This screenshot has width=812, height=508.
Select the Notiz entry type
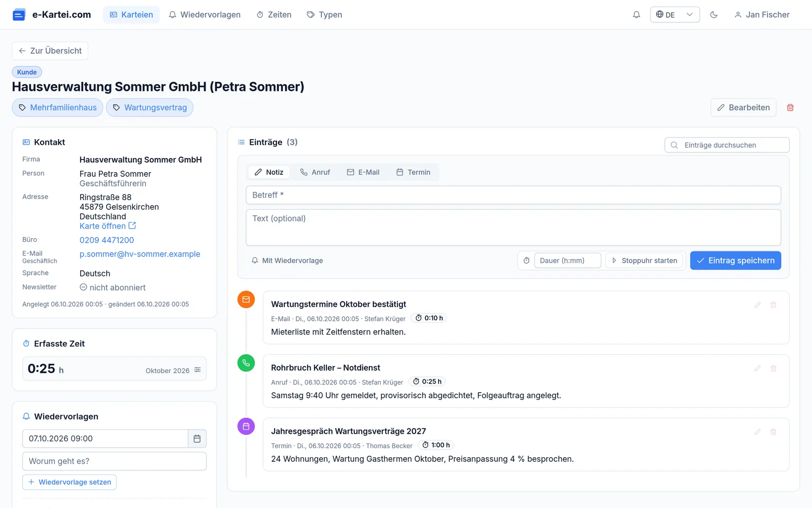click(269, 172)
